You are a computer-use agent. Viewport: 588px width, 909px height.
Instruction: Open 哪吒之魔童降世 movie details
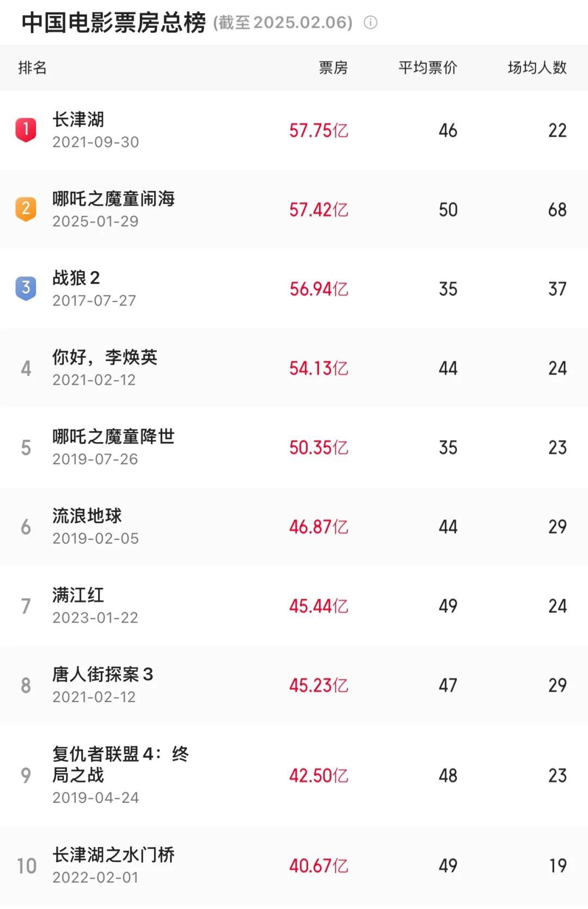click(294, 447)
